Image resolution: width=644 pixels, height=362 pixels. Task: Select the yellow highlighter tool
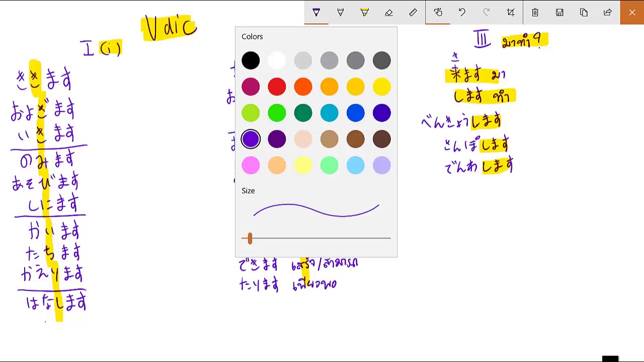pos(365,12)
